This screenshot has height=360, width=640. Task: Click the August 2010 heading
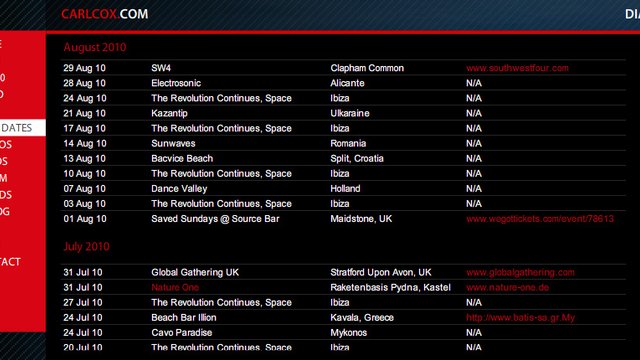[95, 47]
